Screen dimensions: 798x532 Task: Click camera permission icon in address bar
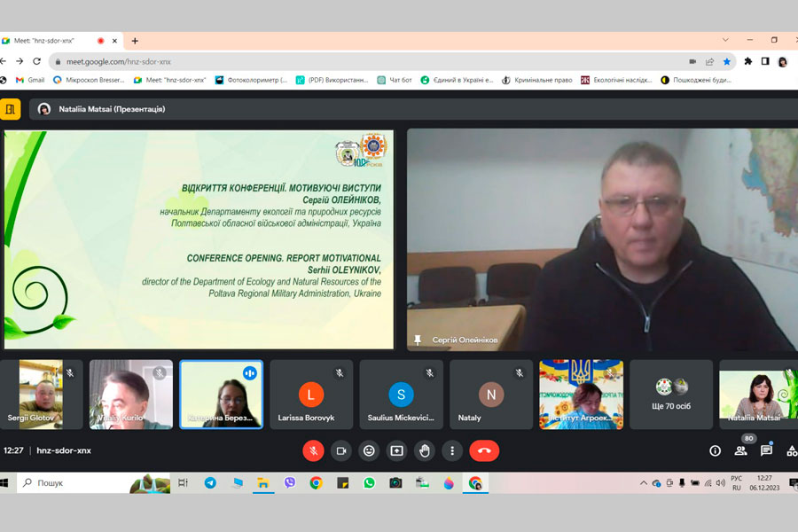point(692,61)
